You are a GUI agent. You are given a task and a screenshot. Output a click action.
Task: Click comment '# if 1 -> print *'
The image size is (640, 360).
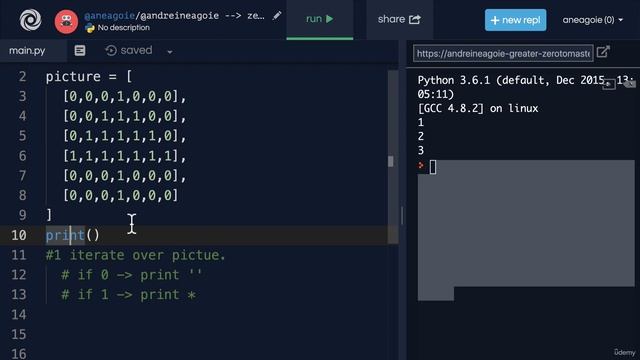pos(128,295)
